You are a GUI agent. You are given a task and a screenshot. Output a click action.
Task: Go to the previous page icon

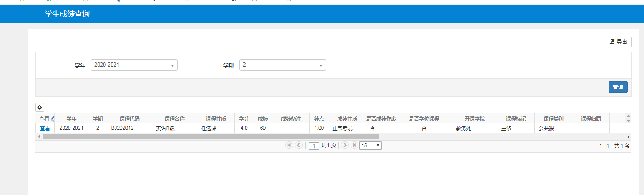click(x=298, y=145)
